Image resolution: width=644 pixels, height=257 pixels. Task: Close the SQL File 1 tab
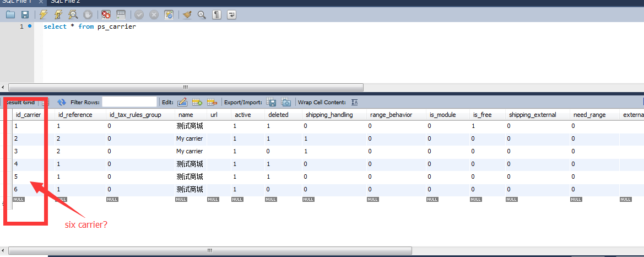pyautogui.click(x=41, y=2)
